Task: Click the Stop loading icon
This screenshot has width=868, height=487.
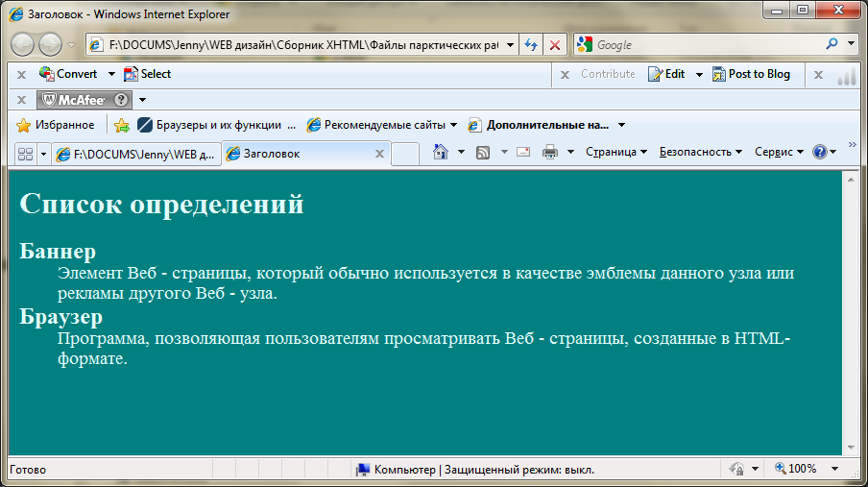Action: point(555,45)
